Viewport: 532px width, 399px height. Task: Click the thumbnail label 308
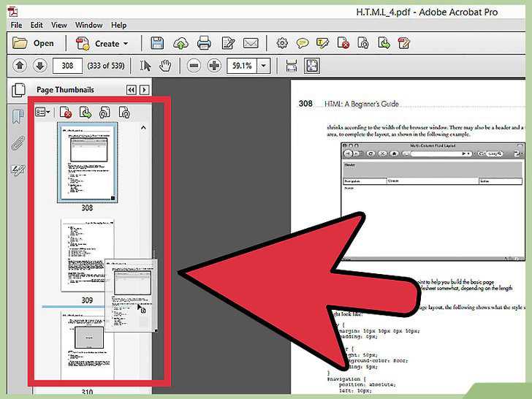click(x=87, y=208)
